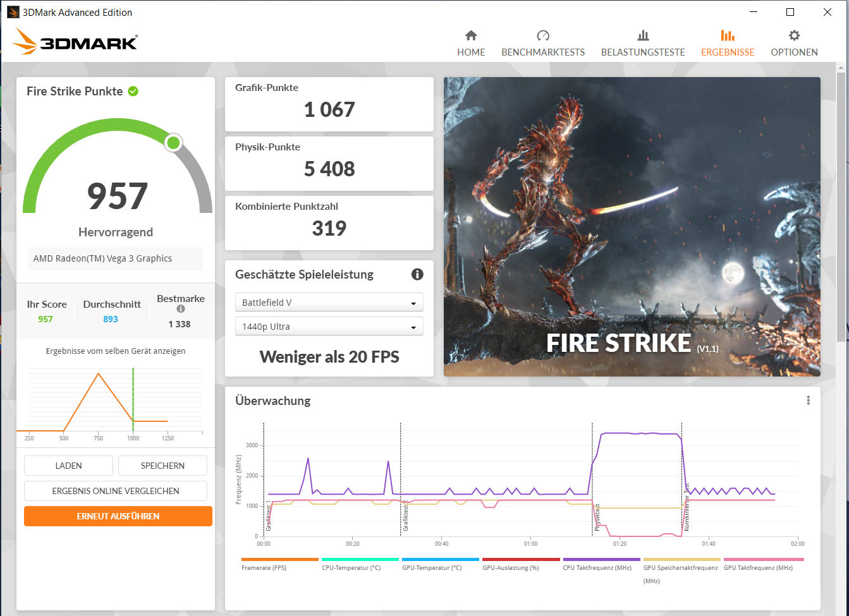Toggle GPU Speichertaktfrequenz legend entry
Screen dimensions: 849x616
click(x=681, y=571)
